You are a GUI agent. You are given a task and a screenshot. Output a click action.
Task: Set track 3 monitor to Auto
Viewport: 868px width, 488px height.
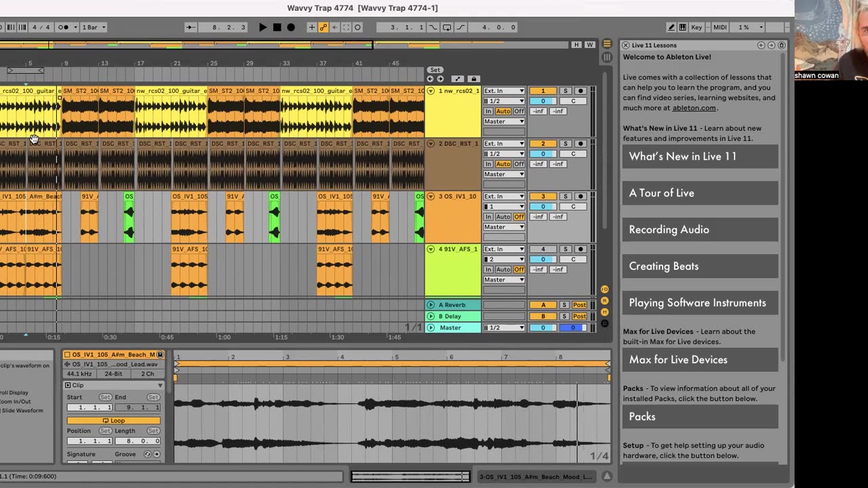tap(502, 217)
